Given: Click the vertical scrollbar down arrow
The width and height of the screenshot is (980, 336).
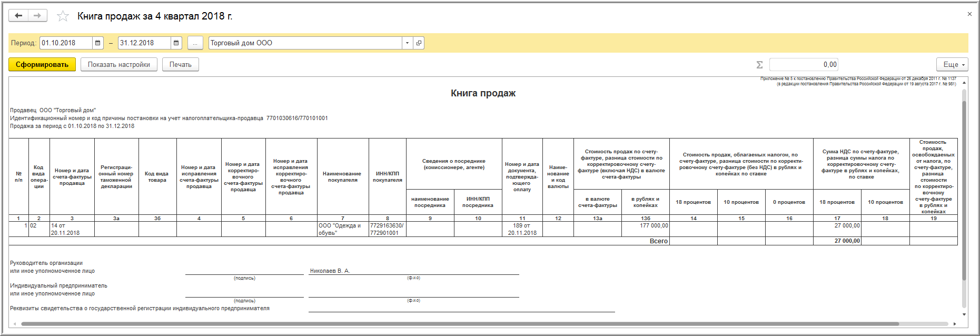Looking at the screenshot, I should 964,314.
